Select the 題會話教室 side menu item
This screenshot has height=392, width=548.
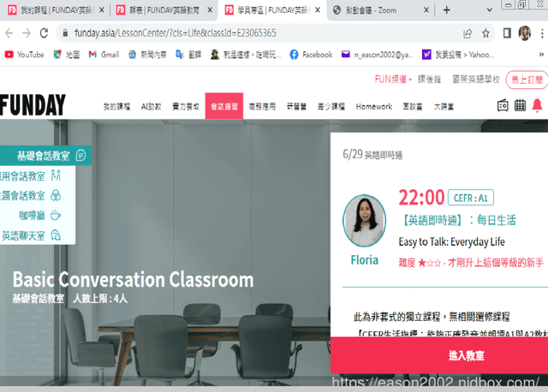(x=32, y=195)
